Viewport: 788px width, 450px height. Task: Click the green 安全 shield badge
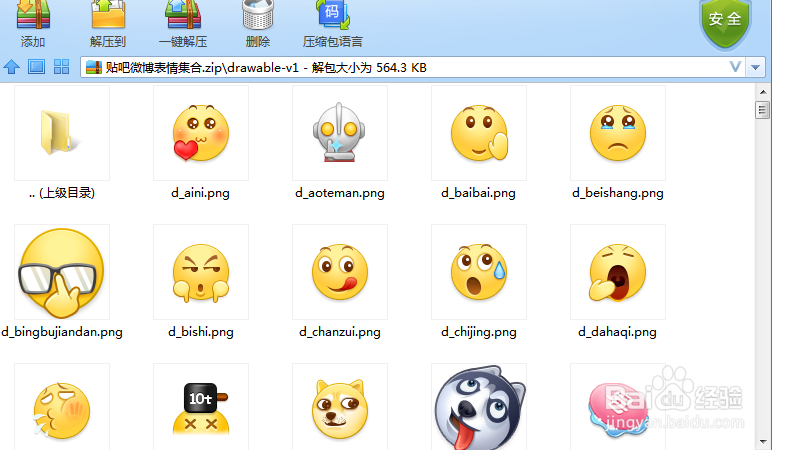pyautogui.click(x=725, y=23)
